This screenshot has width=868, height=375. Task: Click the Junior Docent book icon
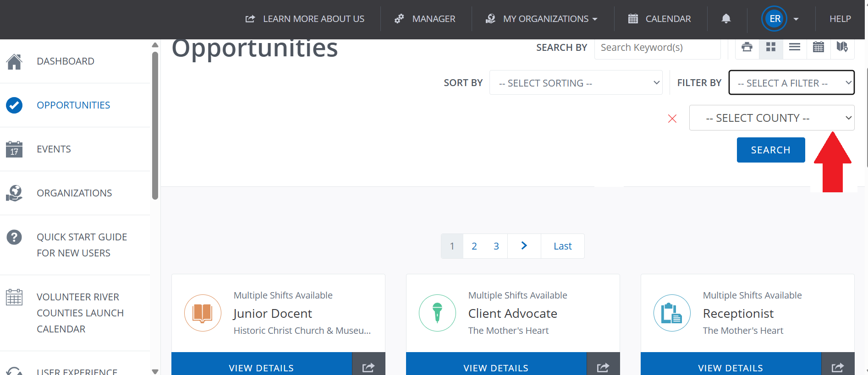[203, 313]
